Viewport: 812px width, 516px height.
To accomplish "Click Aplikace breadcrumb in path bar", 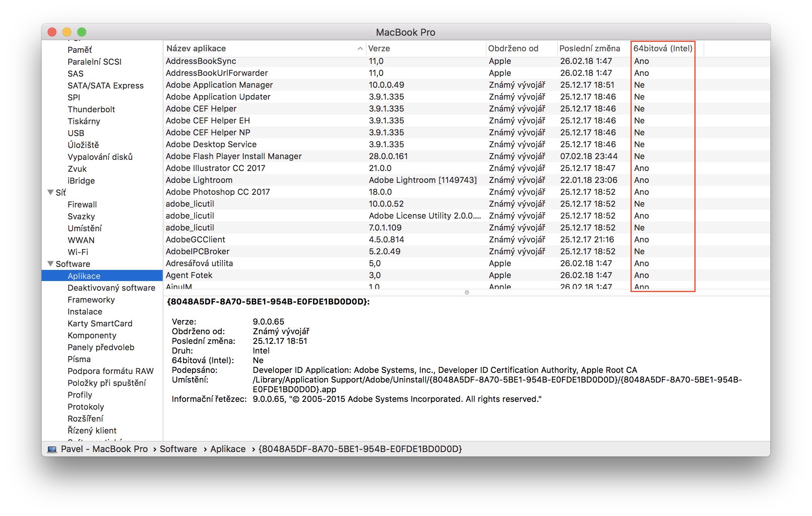I will click(x=228, y=449).
